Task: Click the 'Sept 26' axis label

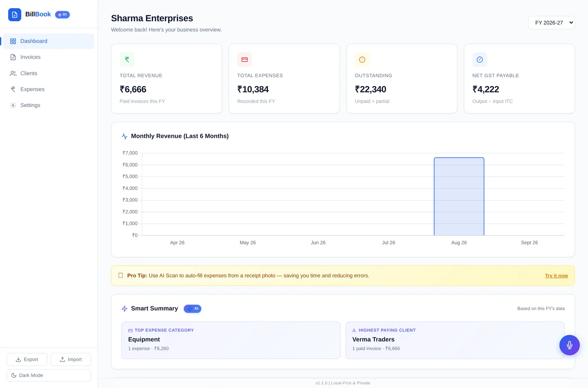Action: tap(529, 243)
